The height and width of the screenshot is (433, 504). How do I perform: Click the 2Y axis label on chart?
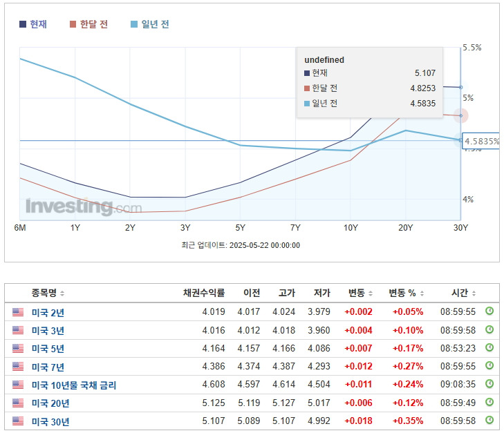point(130,228)
